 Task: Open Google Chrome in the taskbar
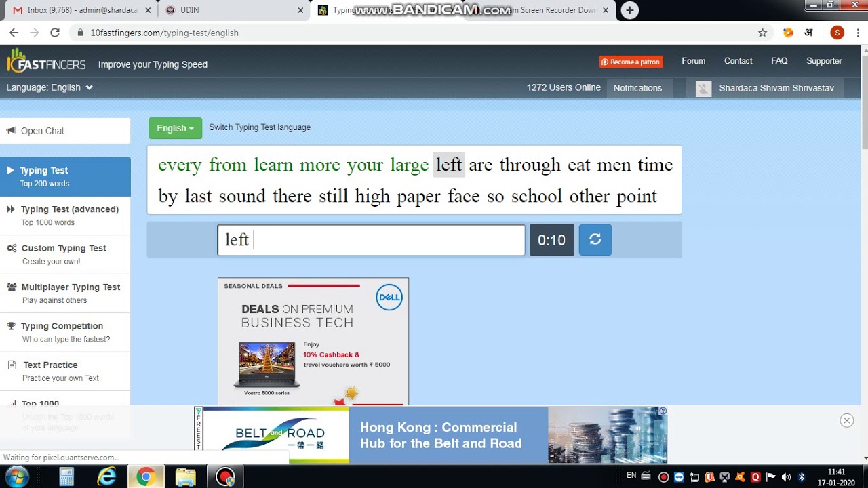click(x=145, y=477)
